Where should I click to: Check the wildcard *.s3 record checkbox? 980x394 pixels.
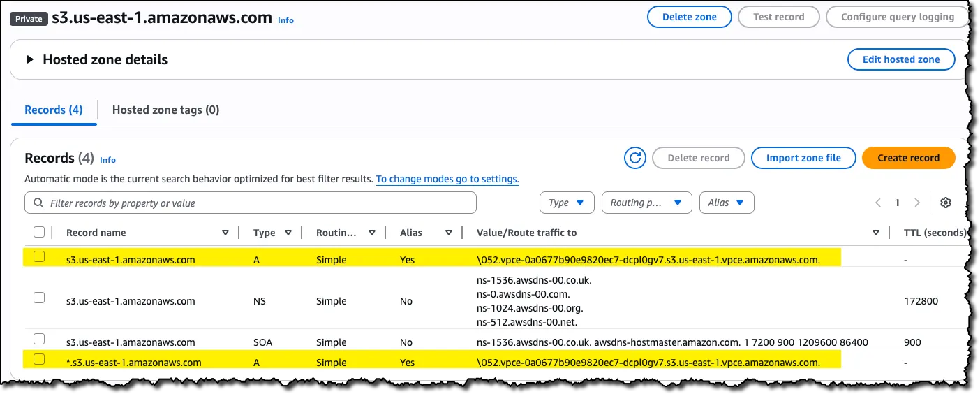(x=39, y=359)
